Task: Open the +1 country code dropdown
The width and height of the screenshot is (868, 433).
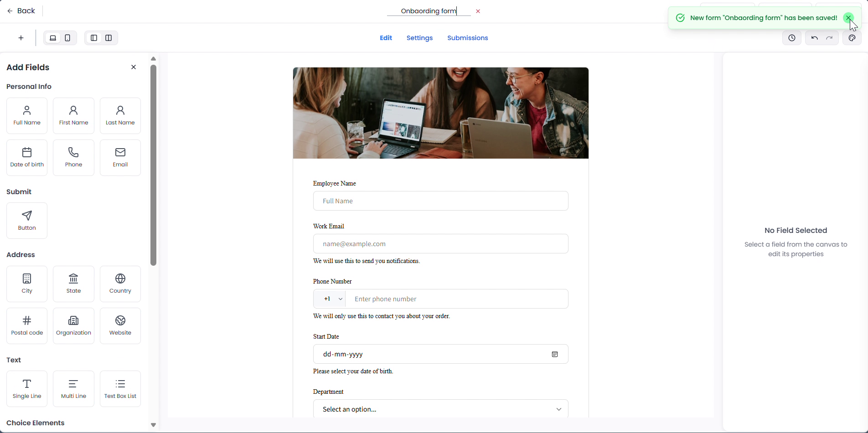Action: tap(330, 299)
